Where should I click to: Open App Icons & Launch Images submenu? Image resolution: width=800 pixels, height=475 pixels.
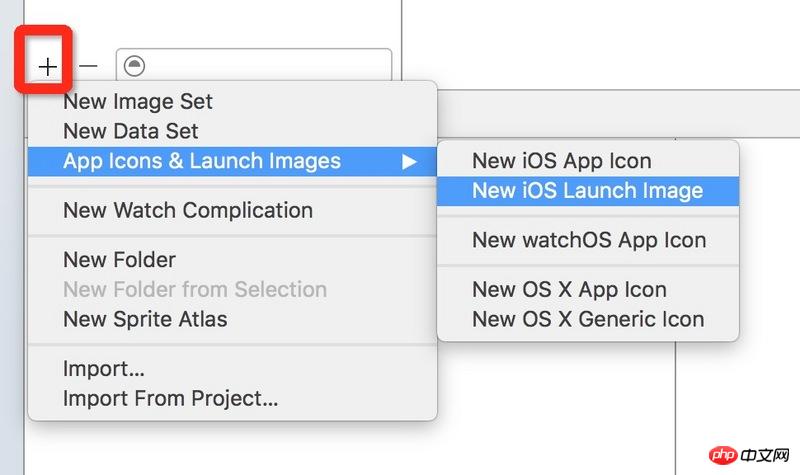[202, 161]
